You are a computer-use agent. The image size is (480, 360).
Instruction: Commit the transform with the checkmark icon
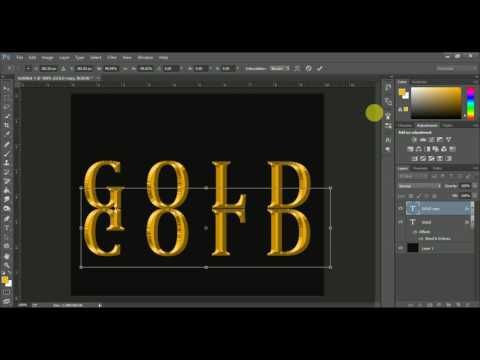tap(320, 68)
